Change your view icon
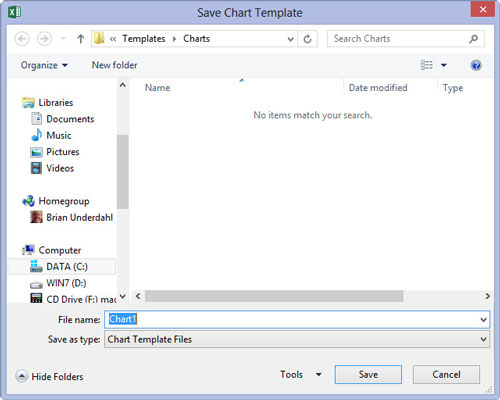500x400 pixels. click(427, 65)
